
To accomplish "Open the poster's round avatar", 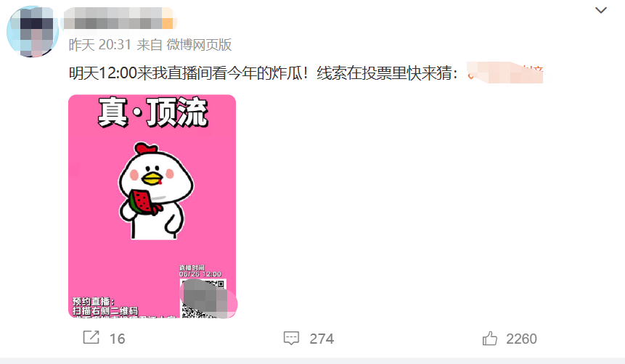I will 33,31.
